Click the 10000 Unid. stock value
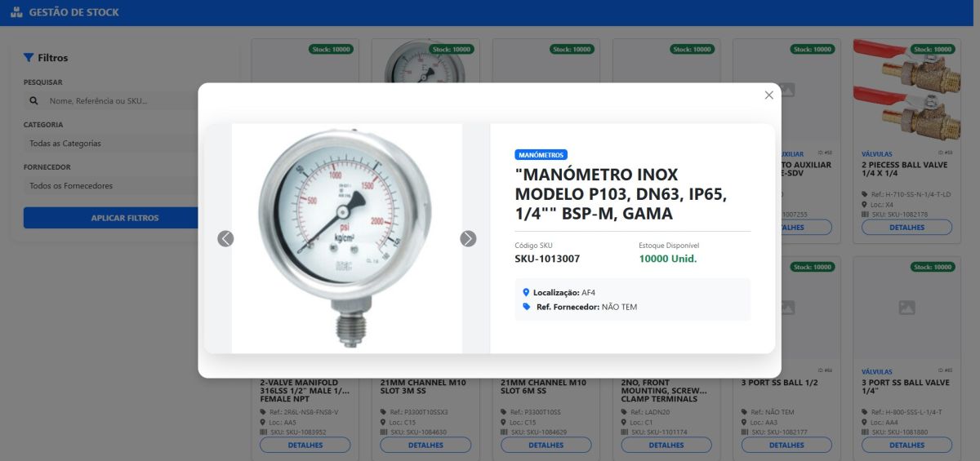980x461 pixels. pos(667,259)
